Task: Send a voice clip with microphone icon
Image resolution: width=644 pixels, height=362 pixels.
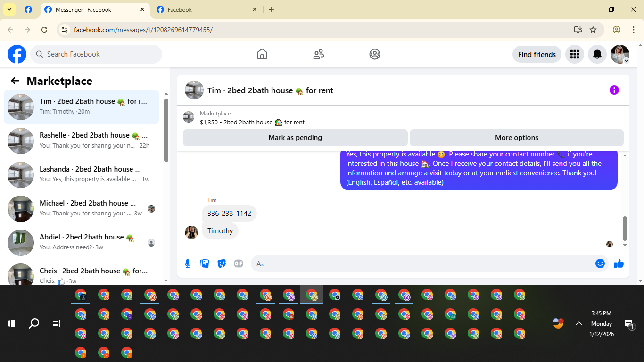Action: click(x=188, y=263)
